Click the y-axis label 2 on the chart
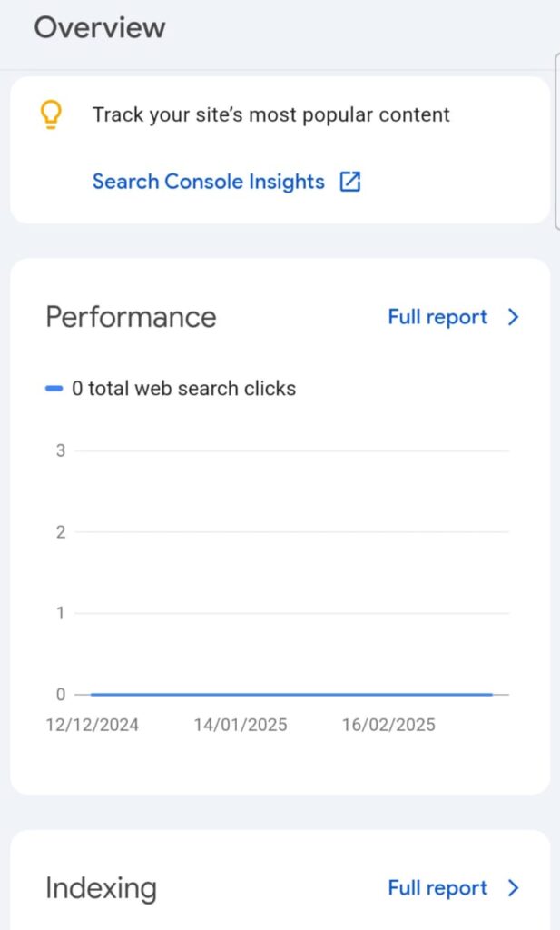The image size is (560, 930). (x=61, y=532)
